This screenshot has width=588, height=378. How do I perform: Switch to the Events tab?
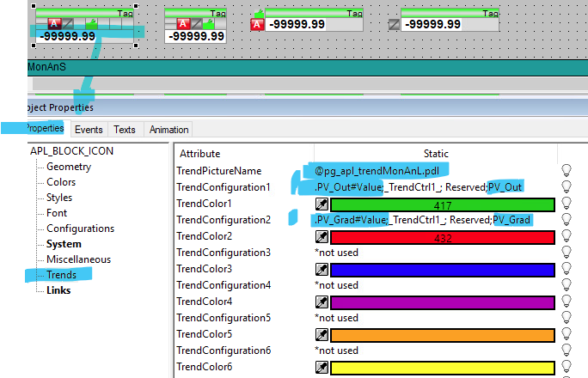(x=88, y=130)
